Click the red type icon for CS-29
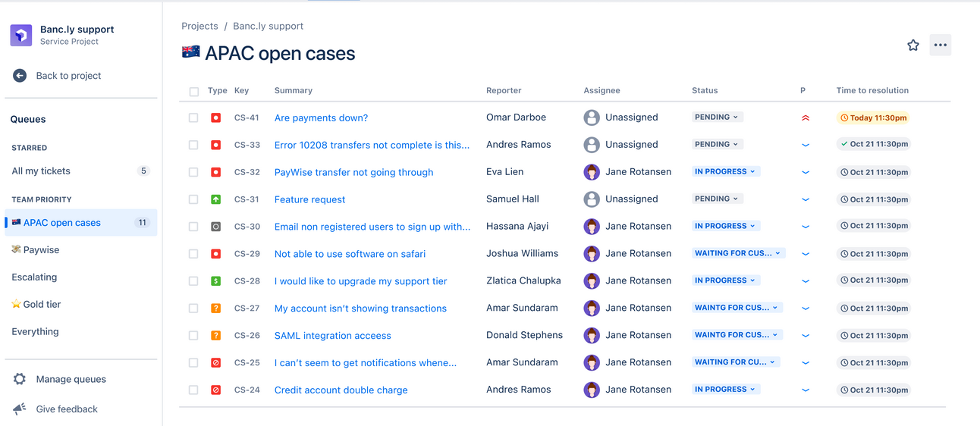 tap(215, 254)
